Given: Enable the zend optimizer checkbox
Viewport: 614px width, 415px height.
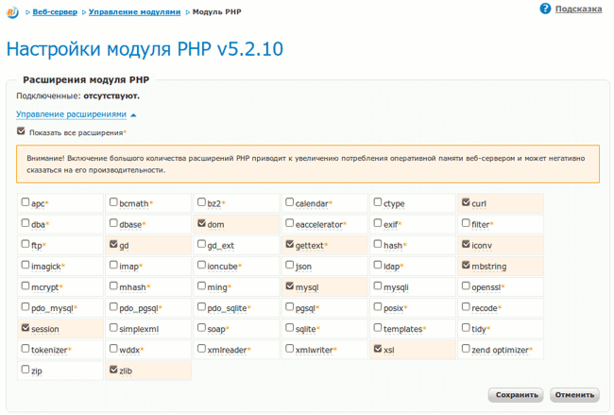Looking at the screenshot, I should pyautogui.click(x=466, y=349).
